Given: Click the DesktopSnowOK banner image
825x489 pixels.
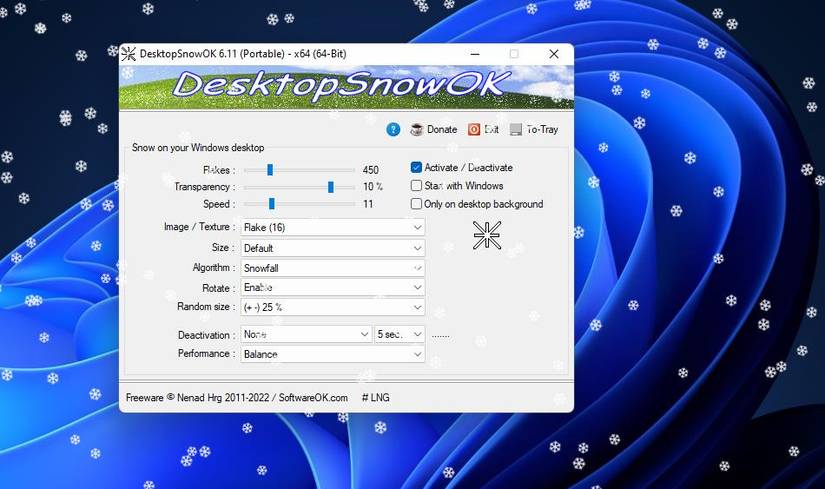Looking at the screenshot, I should click(x=346, y=87).
